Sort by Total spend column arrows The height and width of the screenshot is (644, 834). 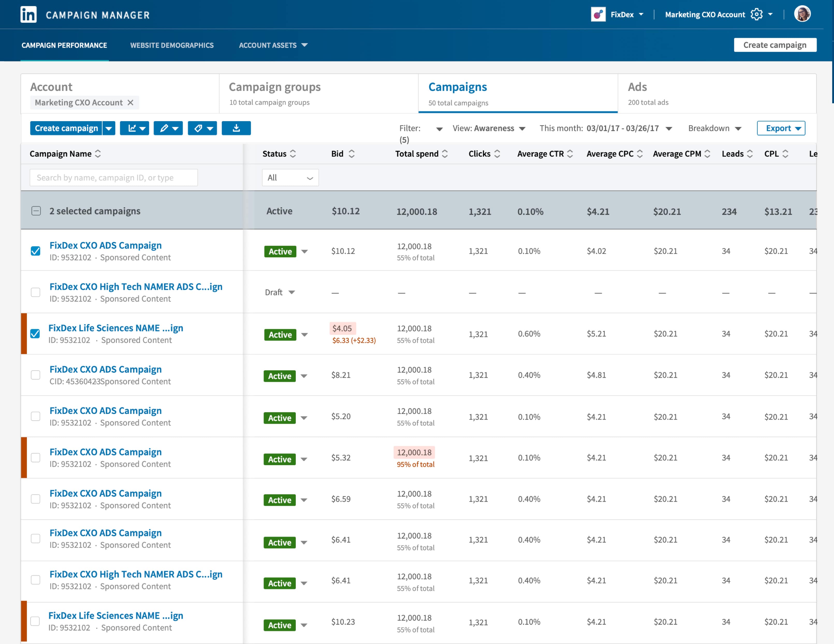point(445,153)
